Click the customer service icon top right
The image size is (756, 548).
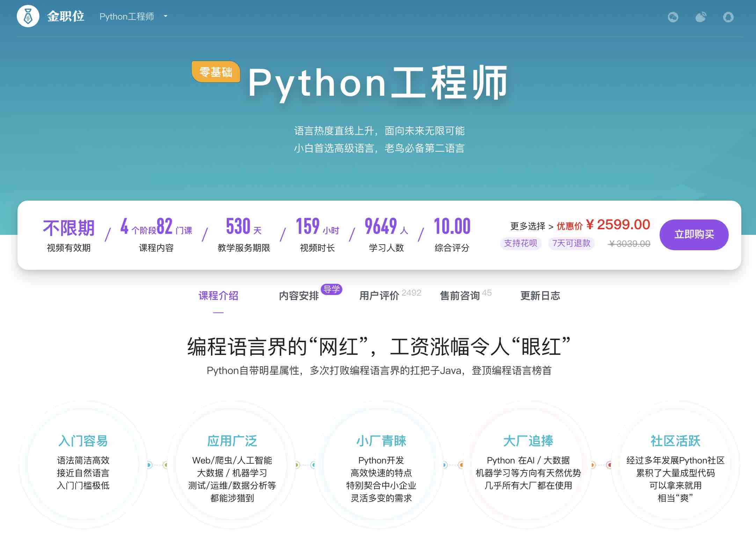pyautogui.click(x=700, y=16)
